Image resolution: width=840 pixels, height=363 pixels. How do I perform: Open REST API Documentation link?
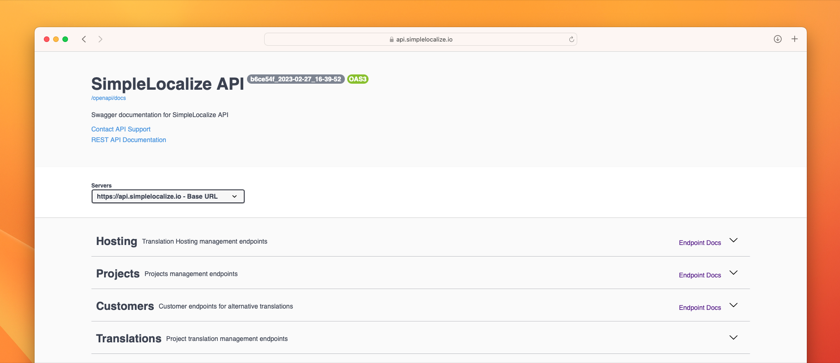129,140
